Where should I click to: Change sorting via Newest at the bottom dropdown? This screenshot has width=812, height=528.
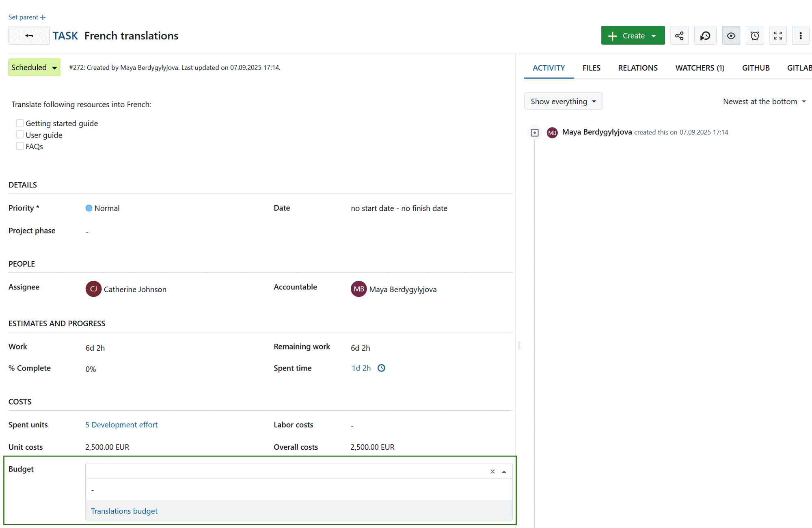tap(764, 101)
